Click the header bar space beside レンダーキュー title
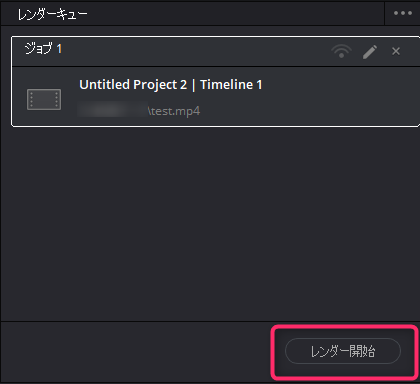Screen dimensions: 420x384 point(233,14)
